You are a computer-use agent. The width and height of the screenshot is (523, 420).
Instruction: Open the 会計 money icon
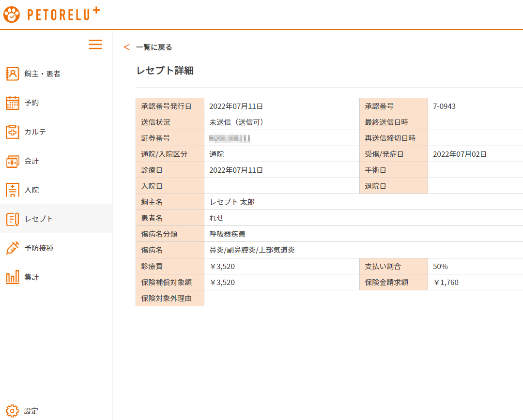click(12, 161)
